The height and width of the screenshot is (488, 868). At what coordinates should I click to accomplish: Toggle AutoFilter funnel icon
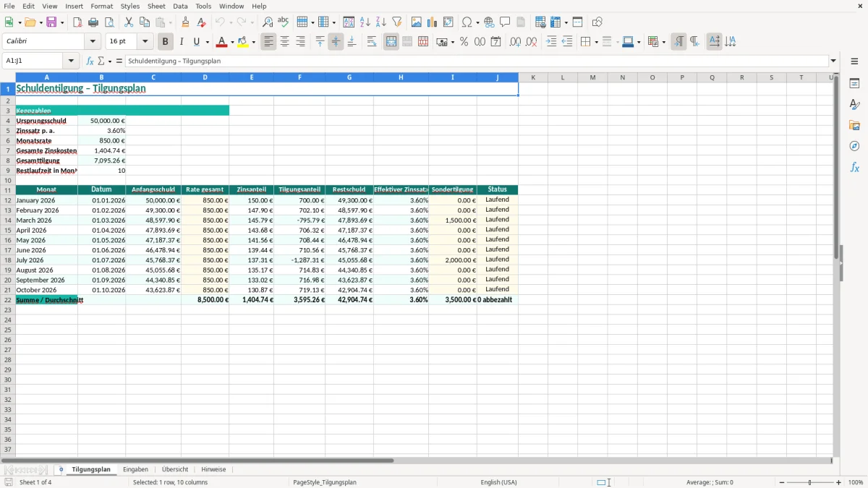pos(397,22)
